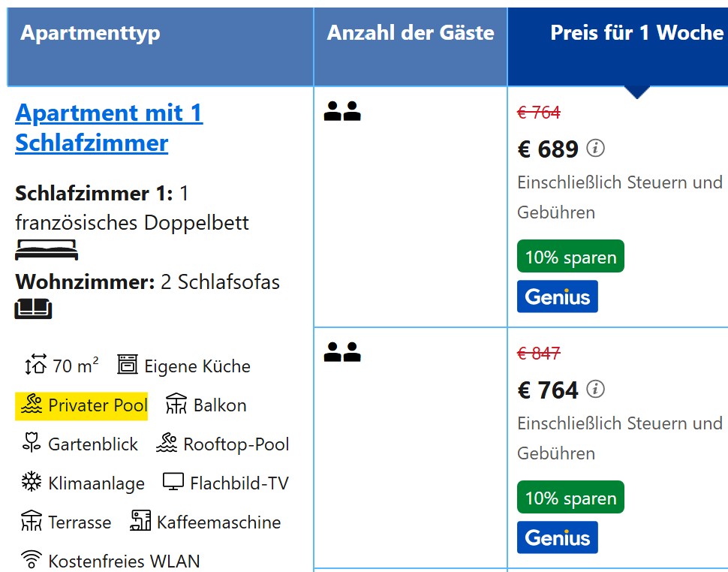Image resolution: width=728 pixels, height=572 pixels.
Task: Open the Apartment mit 1 Schlafzimmer link
Action: coord(109,128)
